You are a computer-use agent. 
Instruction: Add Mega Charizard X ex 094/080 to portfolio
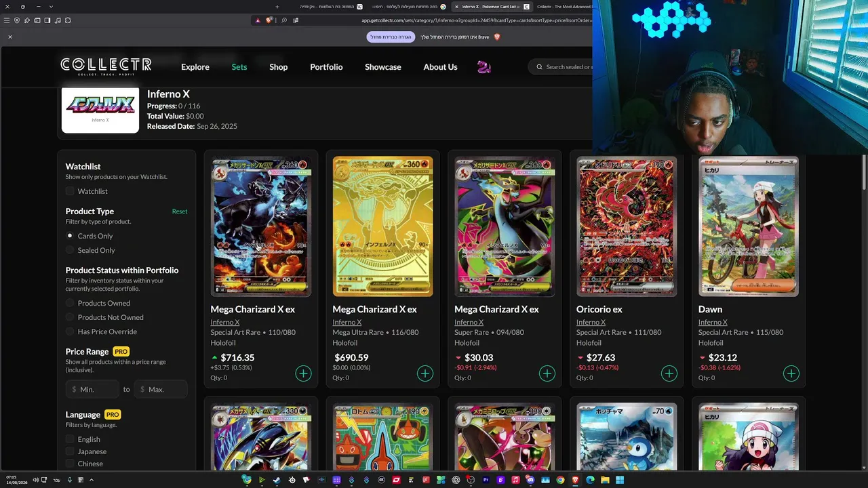click(x=547, y=373)
